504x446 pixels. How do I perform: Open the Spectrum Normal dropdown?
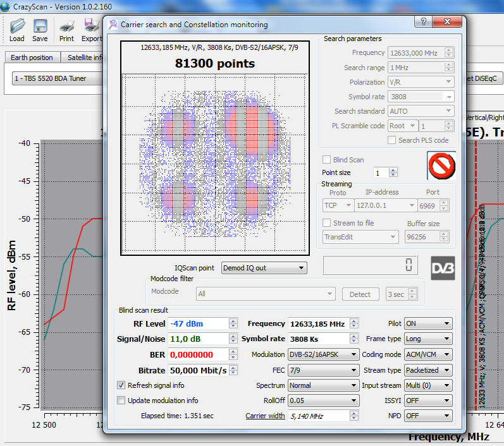point(323,385)
